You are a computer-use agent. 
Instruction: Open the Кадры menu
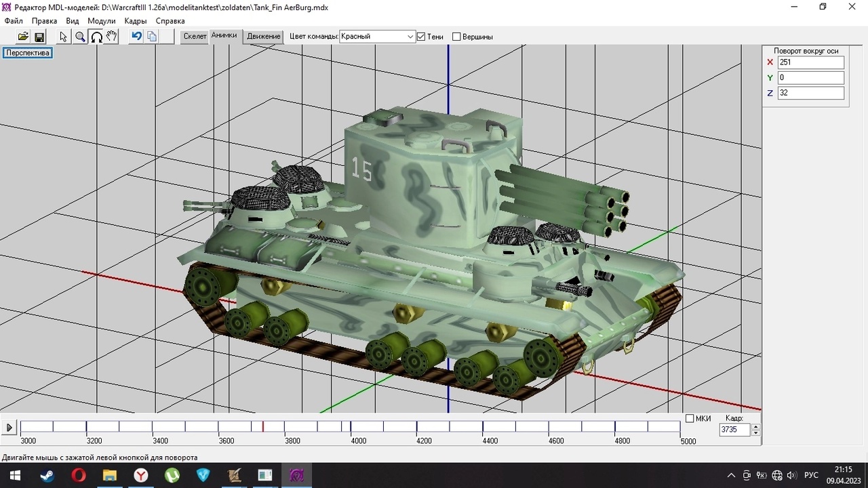click(136, 21)
